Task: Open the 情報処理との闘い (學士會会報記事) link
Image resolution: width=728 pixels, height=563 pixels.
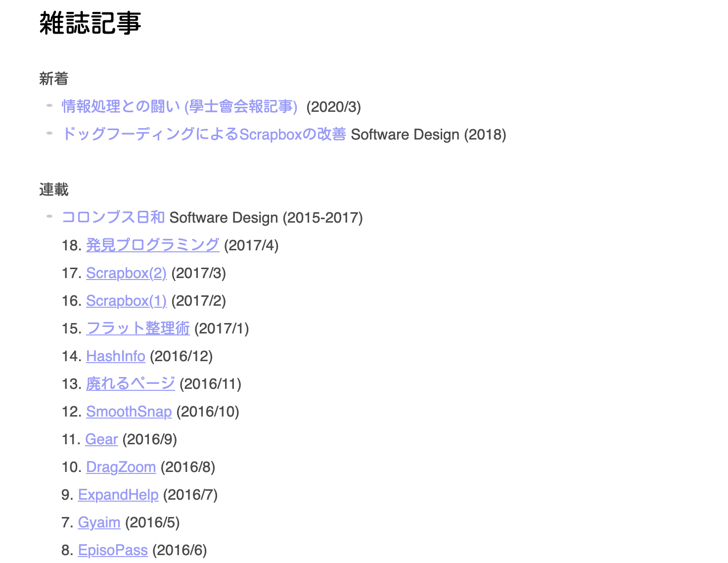Action: 180,106
